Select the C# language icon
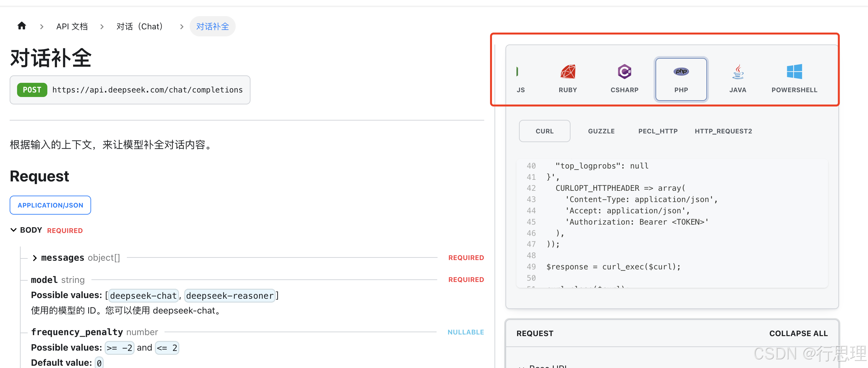 click(x=624, y=72)
